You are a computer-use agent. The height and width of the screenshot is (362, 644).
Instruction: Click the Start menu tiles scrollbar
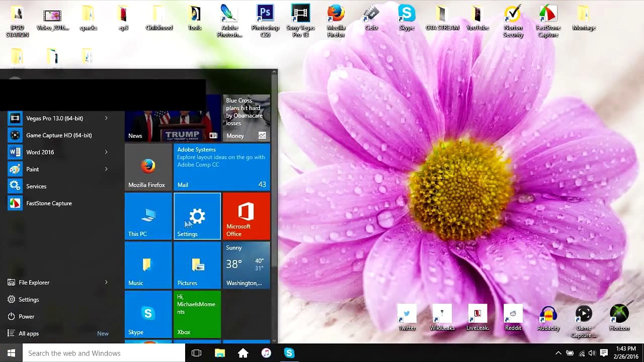click(274, 206)
